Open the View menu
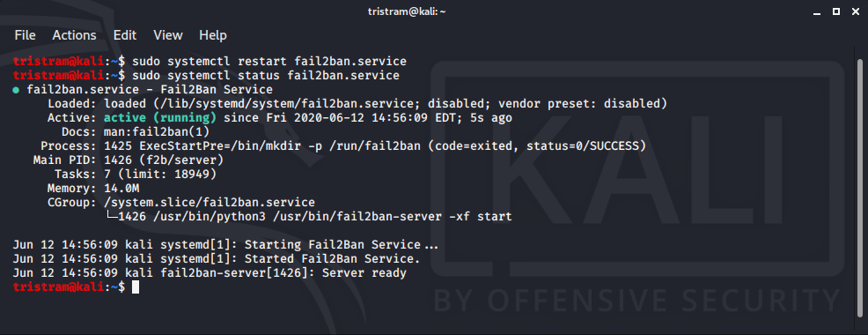Screen dimensions: 868x335 (168, 35)
